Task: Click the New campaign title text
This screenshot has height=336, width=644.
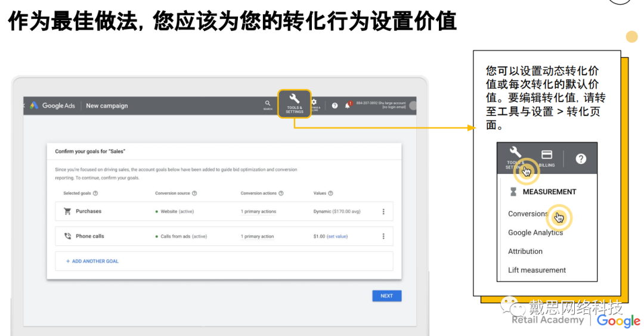Action: pos(107,106)
